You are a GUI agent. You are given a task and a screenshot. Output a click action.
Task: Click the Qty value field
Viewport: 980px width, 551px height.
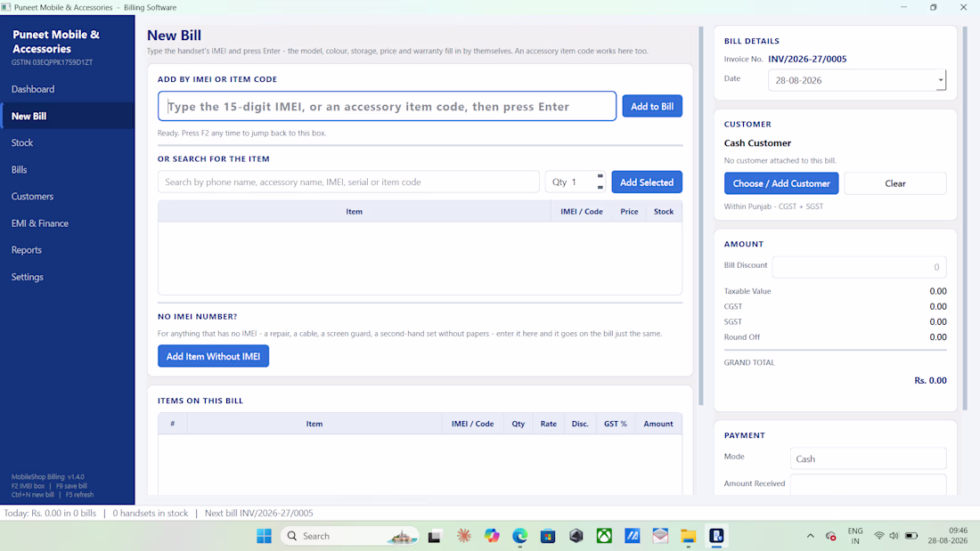tap(569, 182)
